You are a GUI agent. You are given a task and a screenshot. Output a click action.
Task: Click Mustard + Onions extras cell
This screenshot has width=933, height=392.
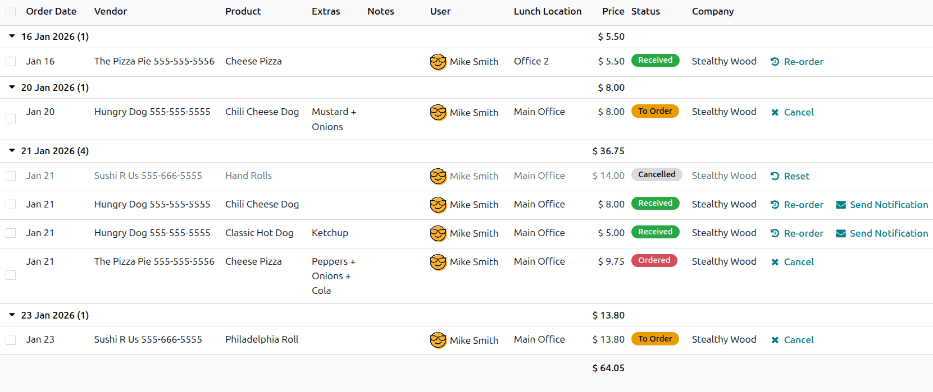[334, 119]
